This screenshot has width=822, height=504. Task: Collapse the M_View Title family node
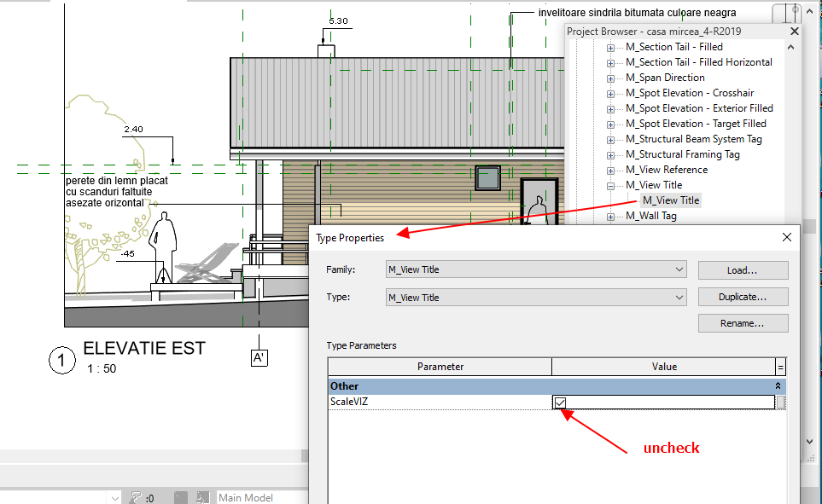point(610,186)
